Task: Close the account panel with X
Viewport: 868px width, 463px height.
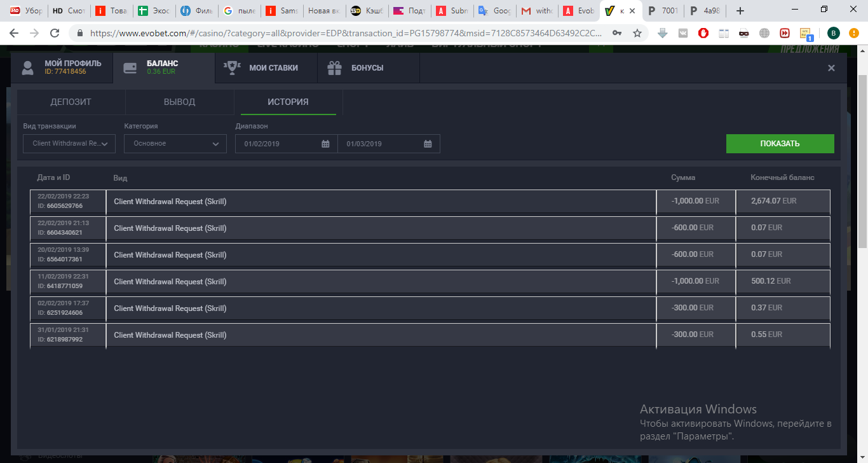Action: [831, 68]
